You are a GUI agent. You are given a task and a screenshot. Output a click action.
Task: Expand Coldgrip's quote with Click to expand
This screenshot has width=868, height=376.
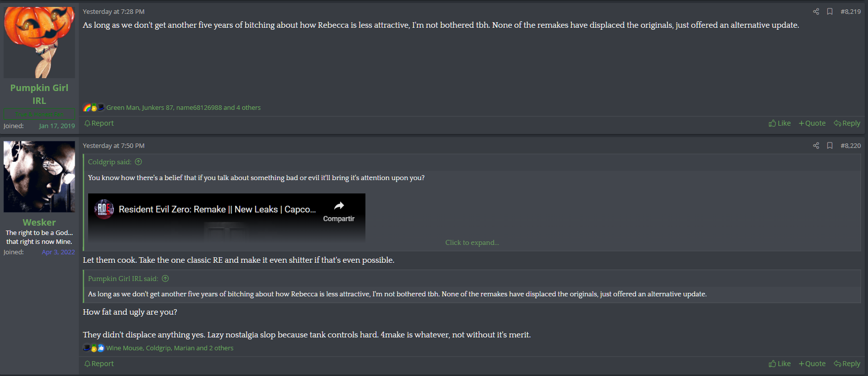point(472,242)
